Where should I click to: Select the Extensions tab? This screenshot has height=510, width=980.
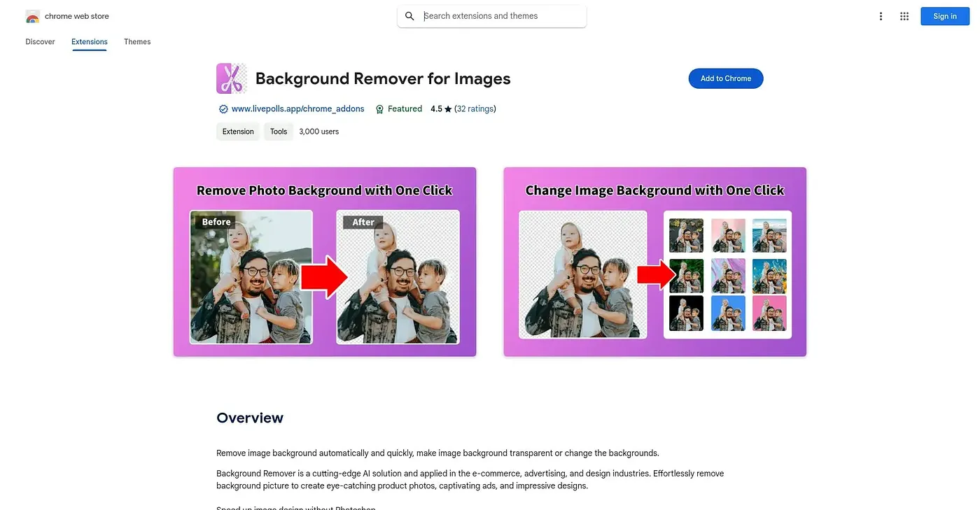click(90, 42)
